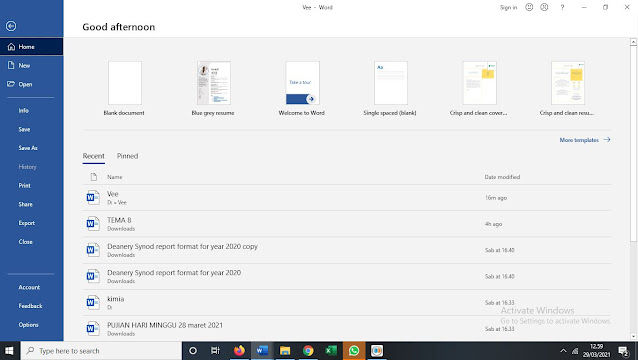Switch to the Pinned tab

(127, 156)
